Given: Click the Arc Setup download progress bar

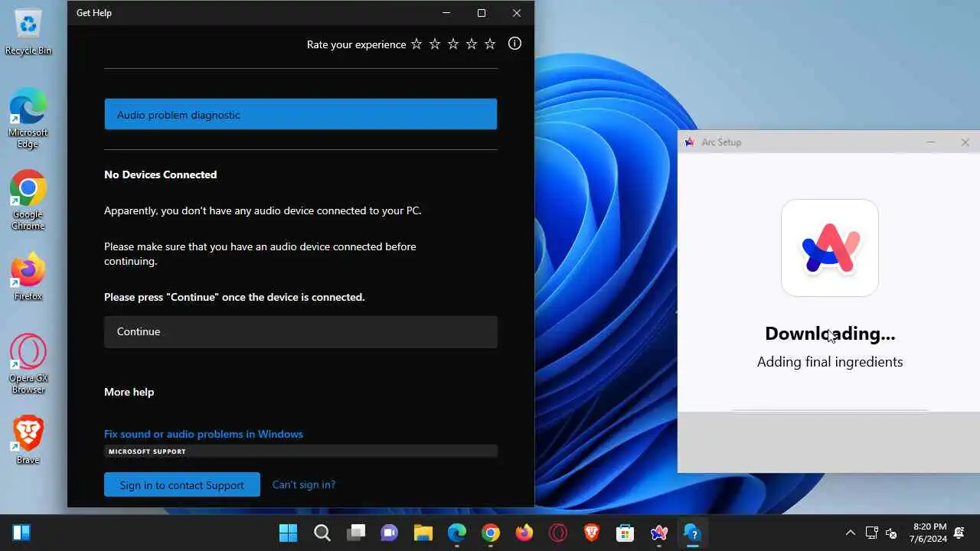Looking at the screenshot, I should (830, 410).
